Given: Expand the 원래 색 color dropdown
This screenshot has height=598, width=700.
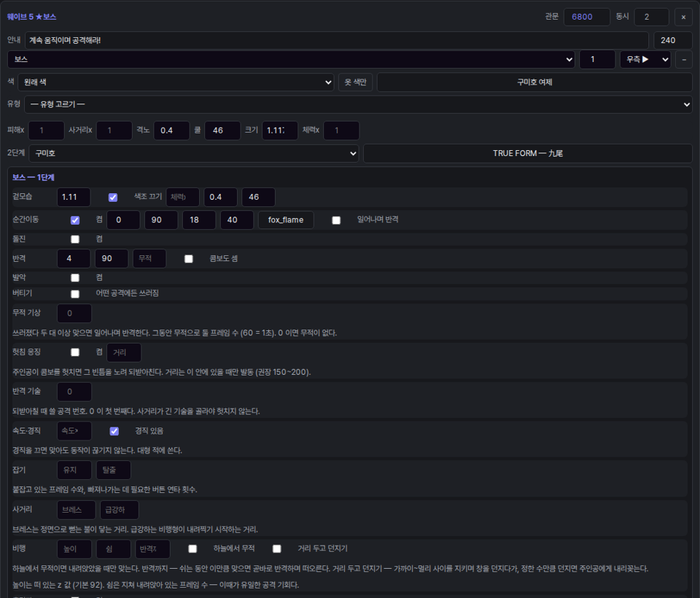Looking at the screenshot, I should [176, 82].
